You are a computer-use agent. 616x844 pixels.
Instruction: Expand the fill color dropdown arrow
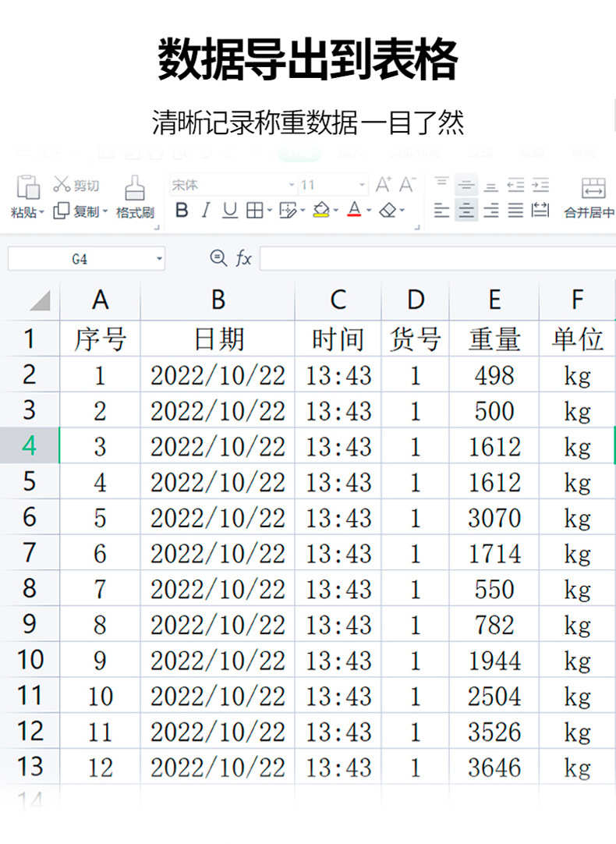(x=336, y=211)
